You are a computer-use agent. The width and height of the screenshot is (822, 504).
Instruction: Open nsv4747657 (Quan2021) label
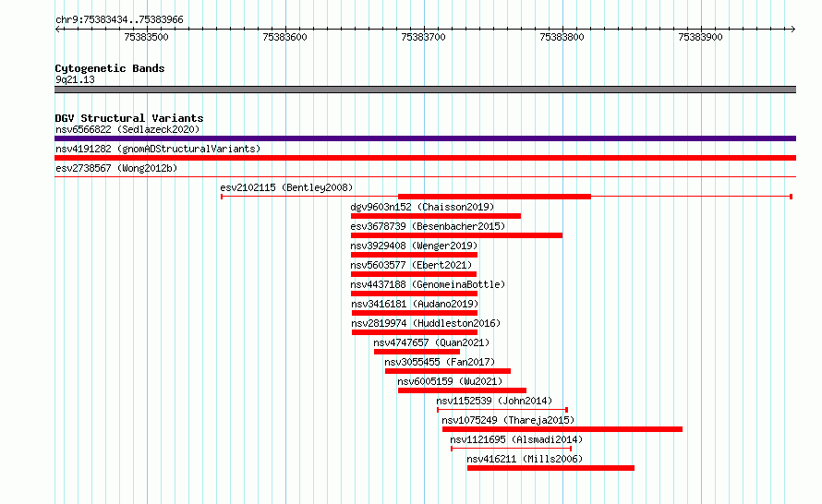click(431, 342)
